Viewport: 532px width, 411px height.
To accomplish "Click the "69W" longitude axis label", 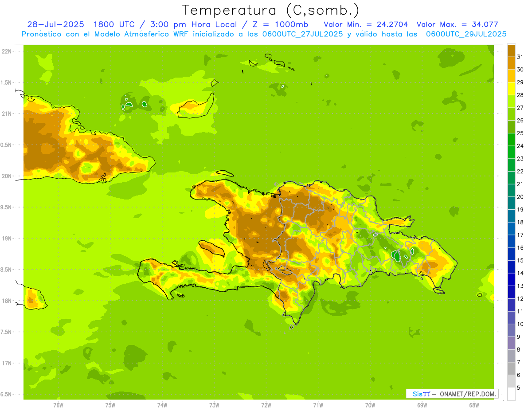I will (422, 405).
